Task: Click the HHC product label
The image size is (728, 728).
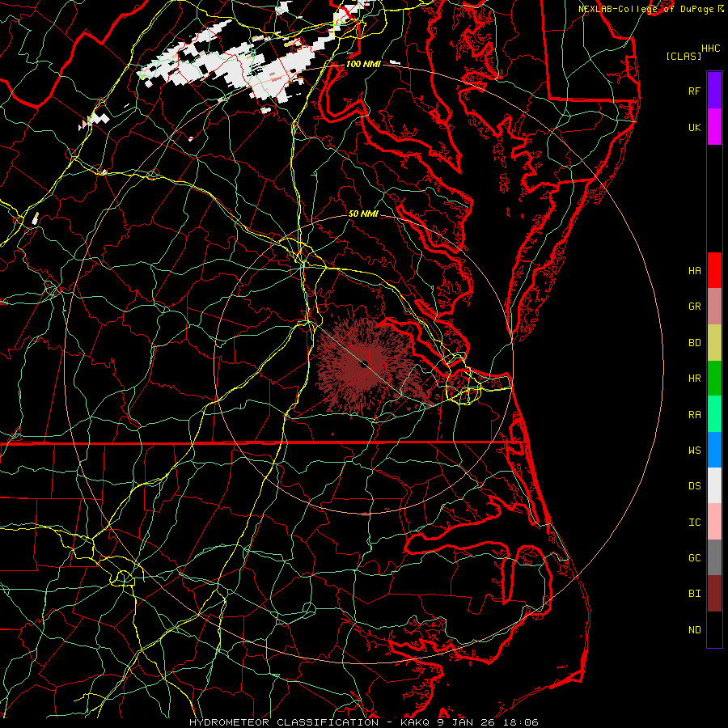Action: click(x=710, y=49)
